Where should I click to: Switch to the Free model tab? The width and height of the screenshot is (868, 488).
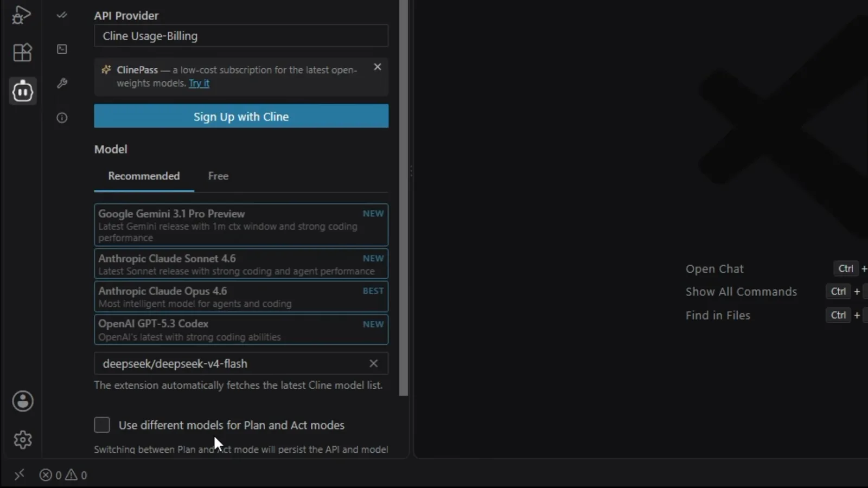tap(218, 176)
